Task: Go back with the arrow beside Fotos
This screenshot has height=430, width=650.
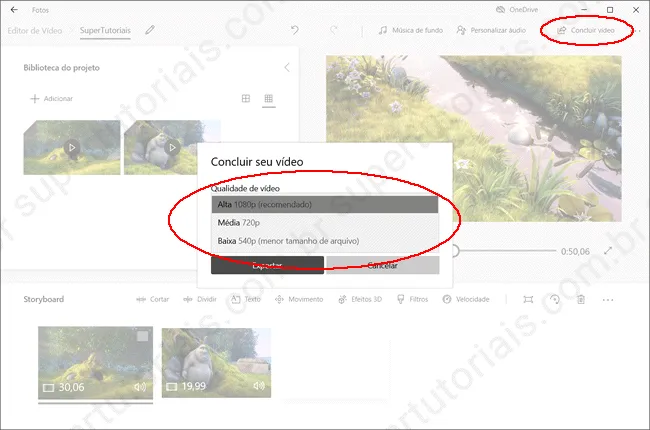Action: 14,10
